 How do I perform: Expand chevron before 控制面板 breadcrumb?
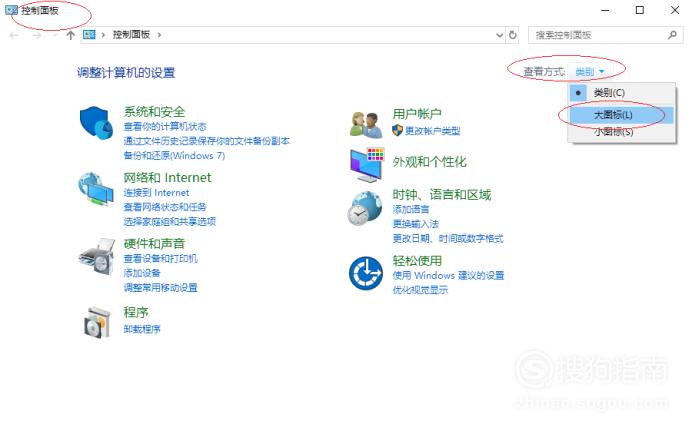103,35
